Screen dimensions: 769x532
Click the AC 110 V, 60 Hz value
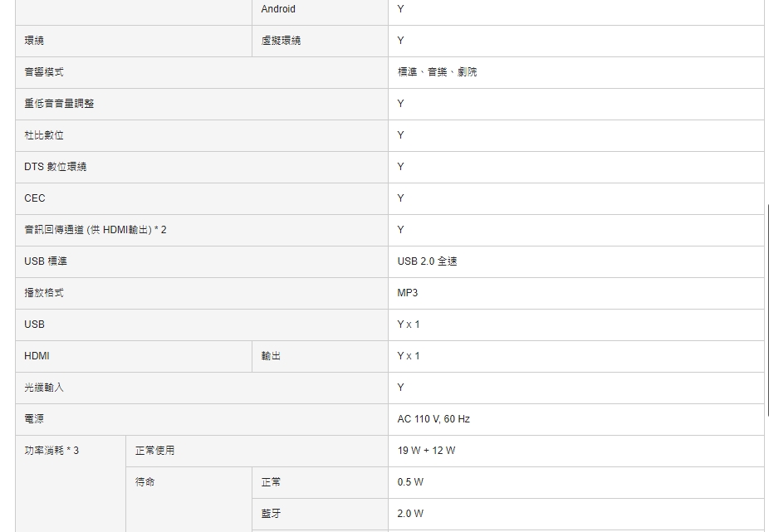tap(433, 419)
